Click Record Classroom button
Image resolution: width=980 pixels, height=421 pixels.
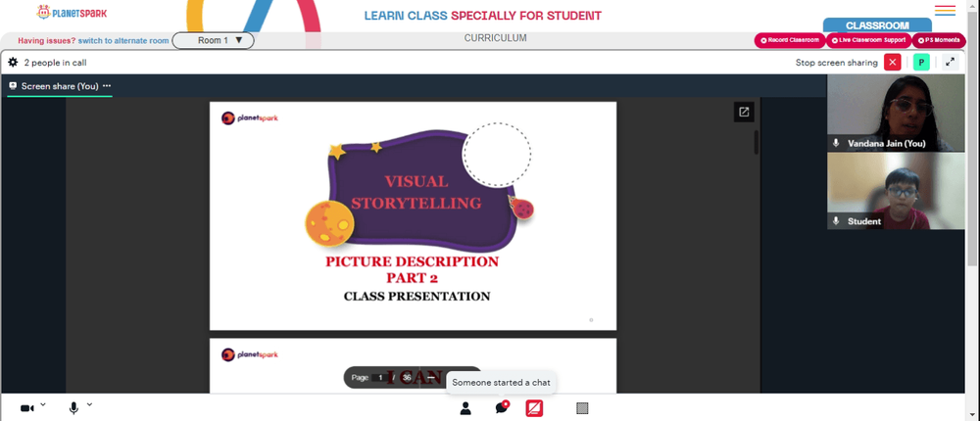tap(790, 40)
